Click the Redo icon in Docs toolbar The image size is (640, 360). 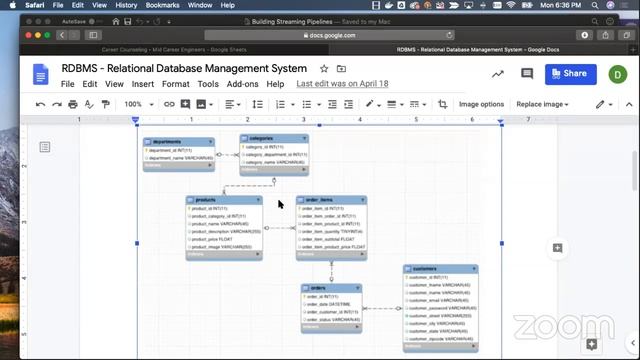(57, 104)
